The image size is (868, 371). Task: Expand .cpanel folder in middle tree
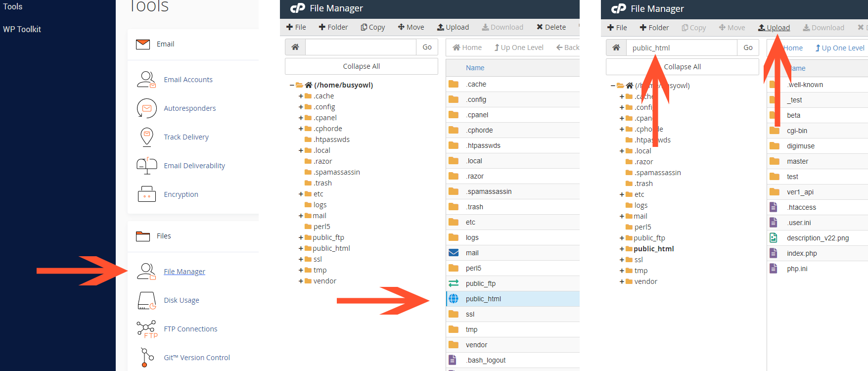(x=301, y=118)
